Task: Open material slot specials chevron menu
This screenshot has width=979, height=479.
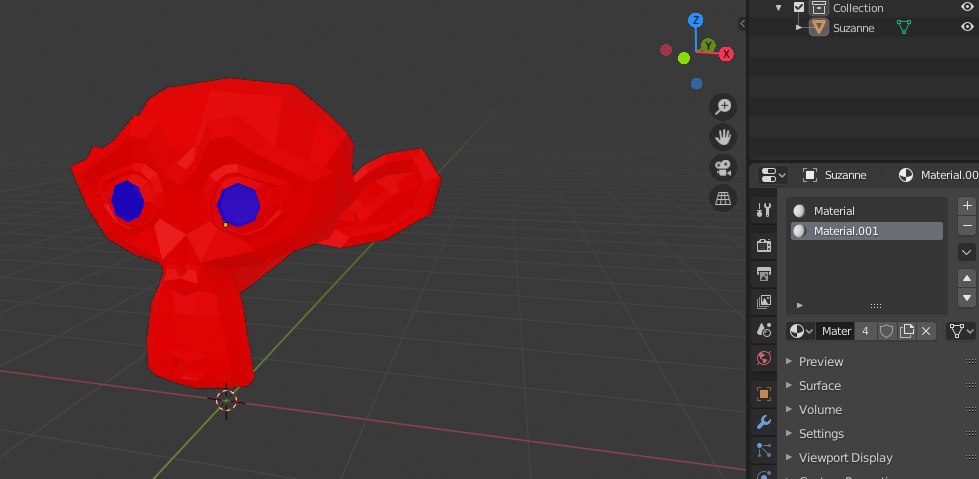Action: pos(967,252)
